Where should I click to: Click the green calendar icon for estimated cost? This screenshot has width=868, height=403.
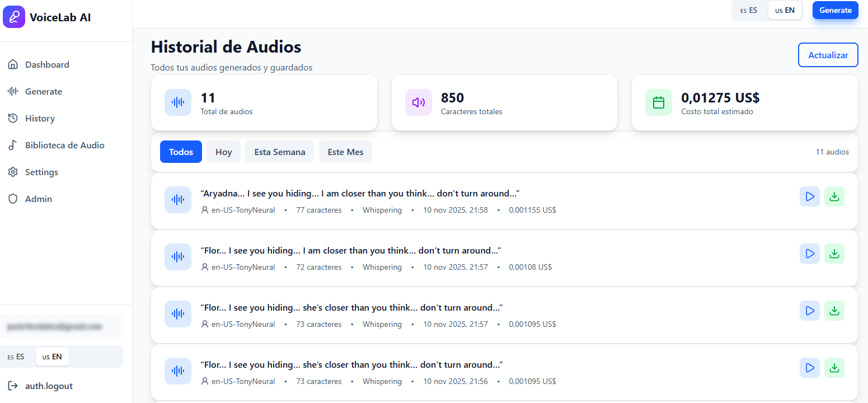659,102
